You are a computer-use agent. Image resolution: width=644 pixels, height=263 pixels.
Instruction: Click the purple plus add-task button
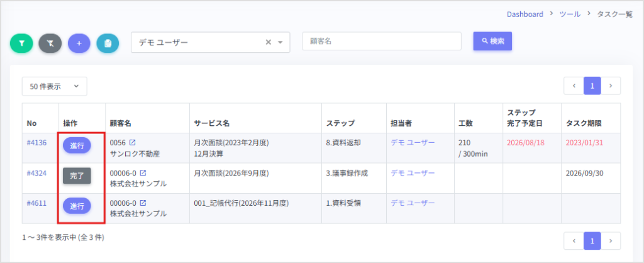[79, 43]
